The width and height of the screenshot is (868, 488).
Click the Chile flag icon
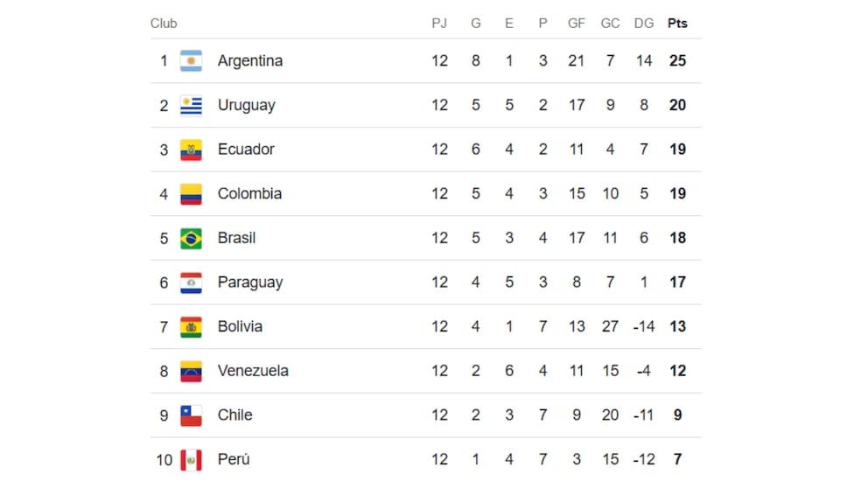pyautogui.click(x=191, y=415)
